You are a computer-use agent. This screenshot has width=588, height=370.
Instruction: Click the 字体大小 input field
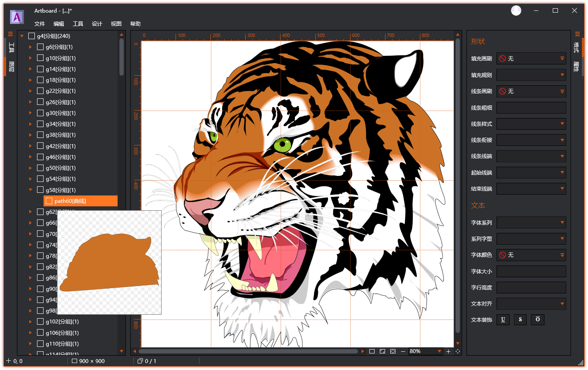point(531,272)
